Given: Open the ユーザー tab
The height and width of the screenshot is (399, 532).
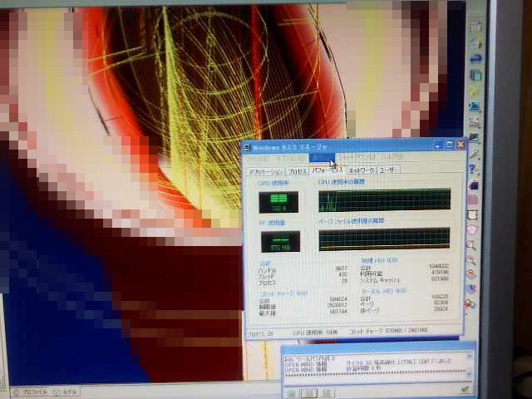Looking at the screenshot, I should pyautogui.click(x=389, y=170).
